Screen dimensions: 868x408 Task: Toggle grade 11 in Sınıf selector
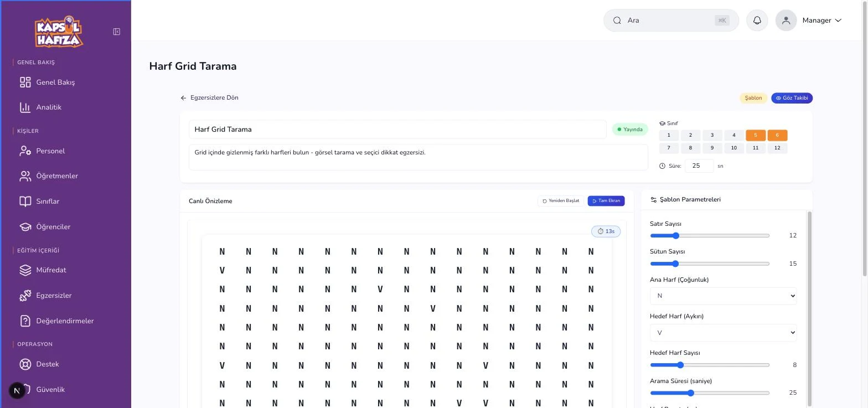point(755,148)
